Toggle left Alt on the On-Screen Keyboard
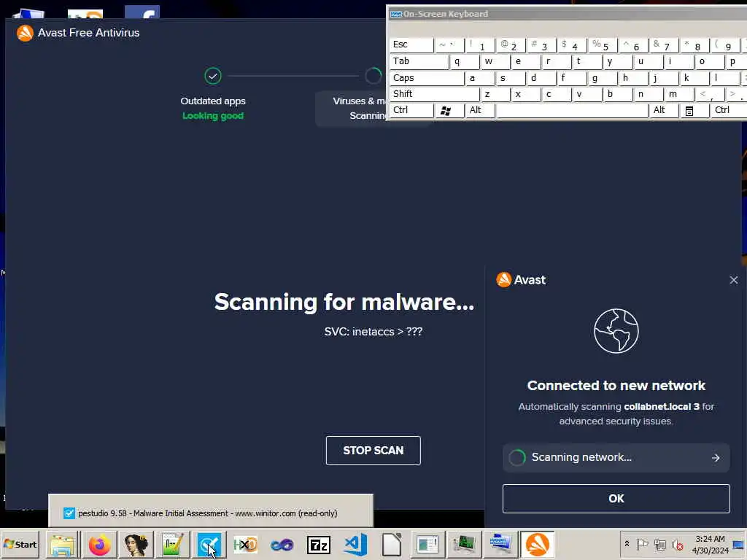The height and width of the screenshot is (560, 747). [480, 111]
